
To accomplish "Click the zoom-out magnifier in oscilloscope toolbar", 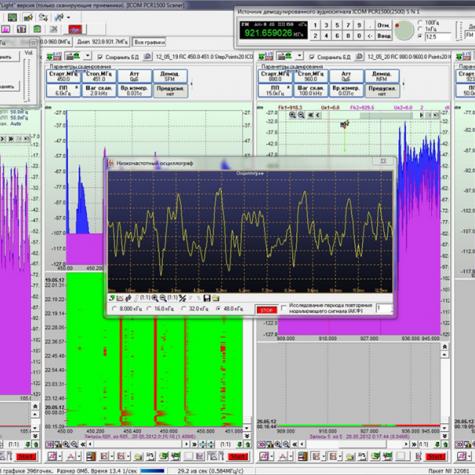I will (x=163, y=298).
